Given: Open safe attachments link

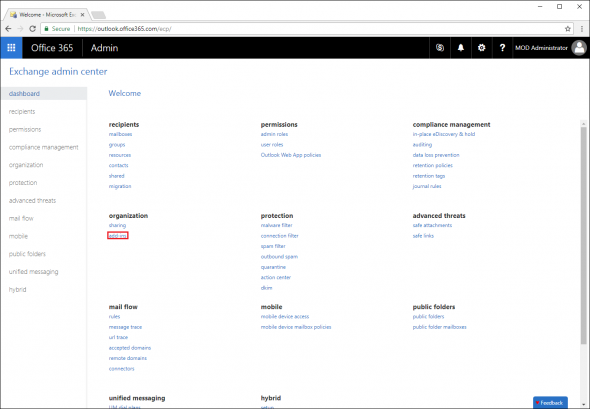Looking at the screenshot, I should tap(432, 225).
